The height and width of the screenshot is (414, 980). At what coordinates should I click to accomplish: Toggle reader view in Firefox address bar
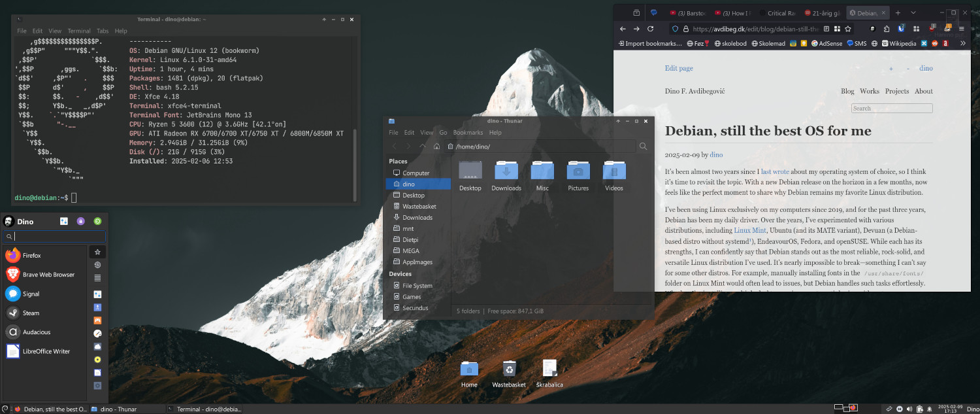(826, 29)
